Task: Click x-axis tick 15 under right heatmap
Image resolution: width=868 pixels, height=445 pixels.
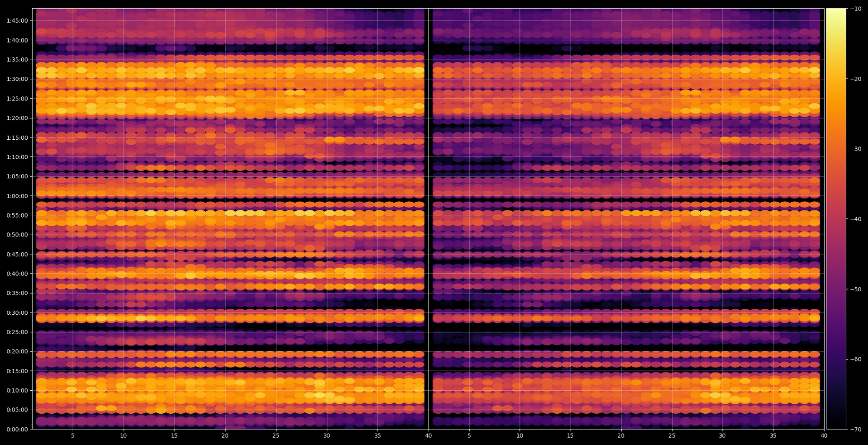Action: point(571,436)
